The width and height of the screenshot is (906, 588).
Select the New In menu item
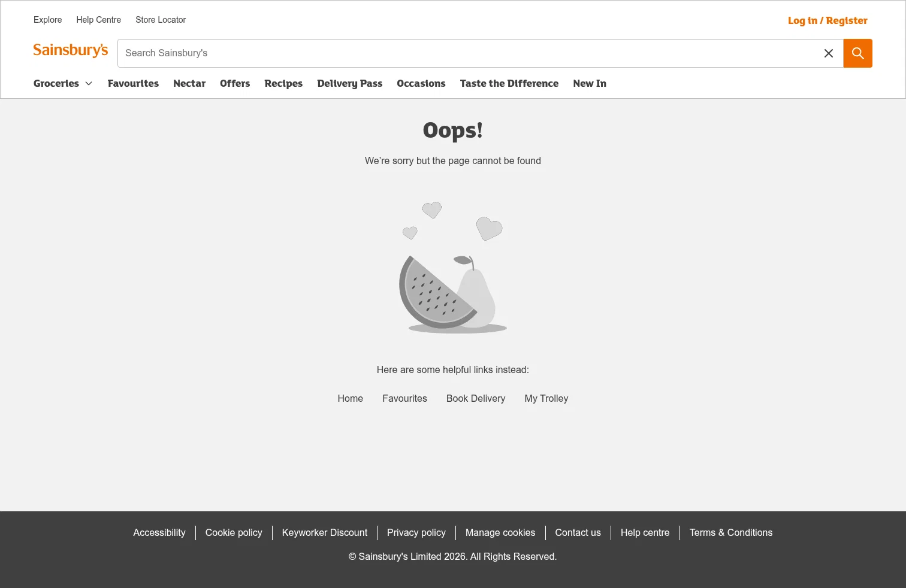pos(590,83)
